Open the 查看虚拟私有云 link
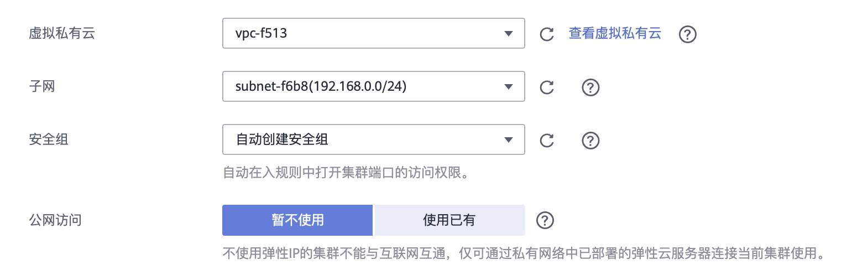Viewport: 868px width, 280px height. coord(615,33)
